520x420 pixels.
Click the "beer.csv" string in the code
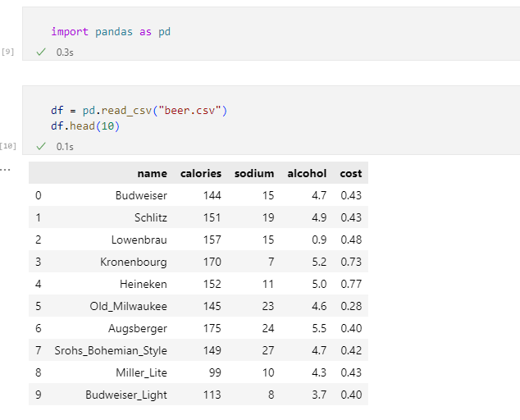pos(193,110)
